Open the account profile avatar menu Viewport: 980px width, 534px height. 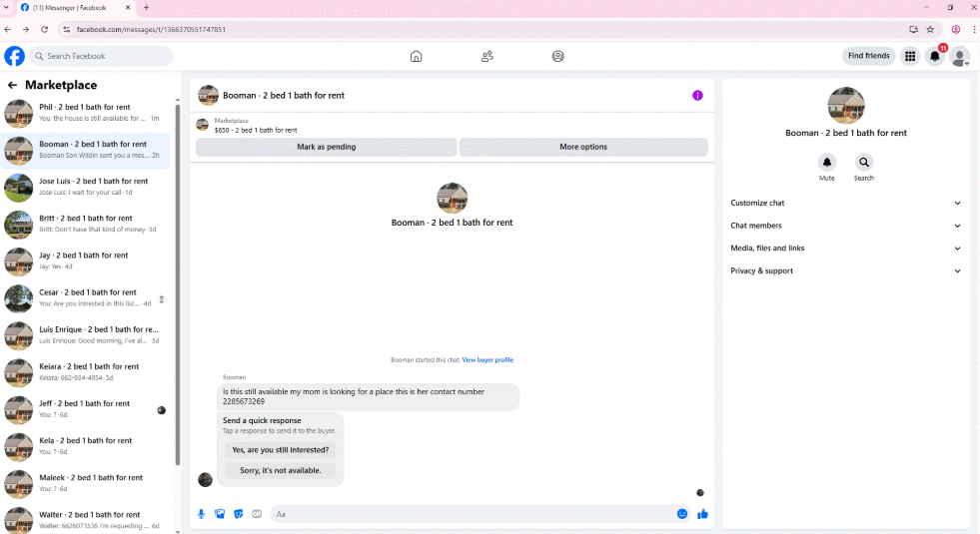point(959,56)
